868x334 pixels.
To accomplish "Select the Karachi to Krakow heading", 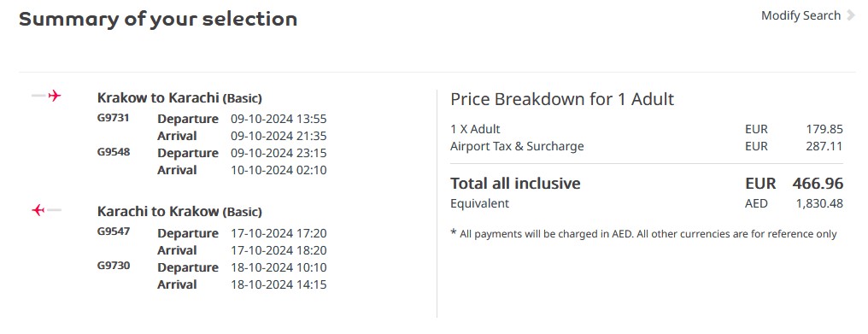I will click(x=179, y=212).
